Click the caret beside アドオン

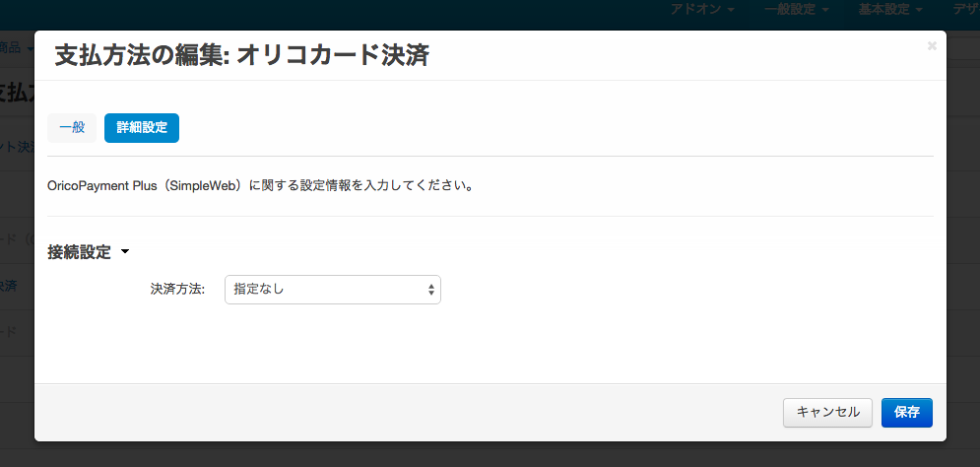click(x=731, y=10)
